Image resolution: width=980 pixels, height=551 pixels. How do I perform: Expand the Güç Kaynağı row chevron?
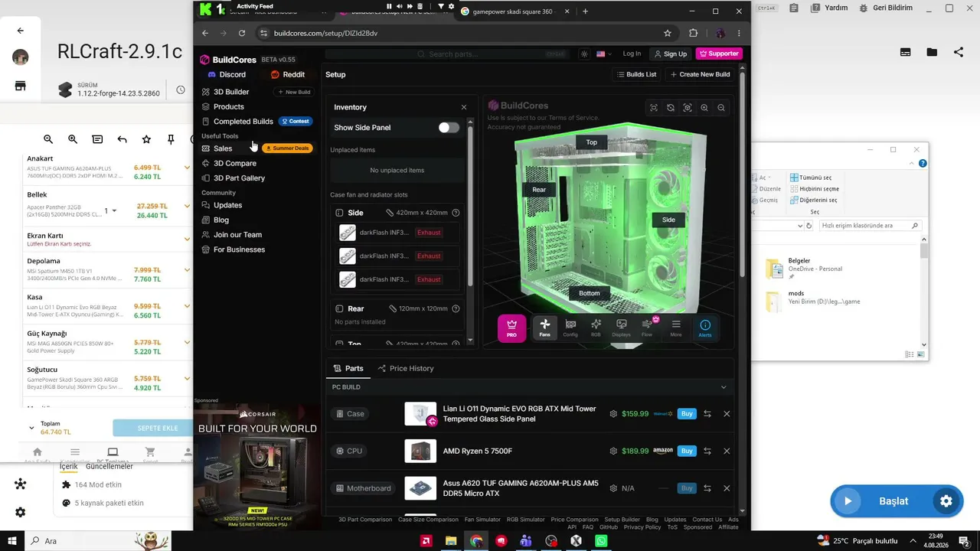point(187,343)
